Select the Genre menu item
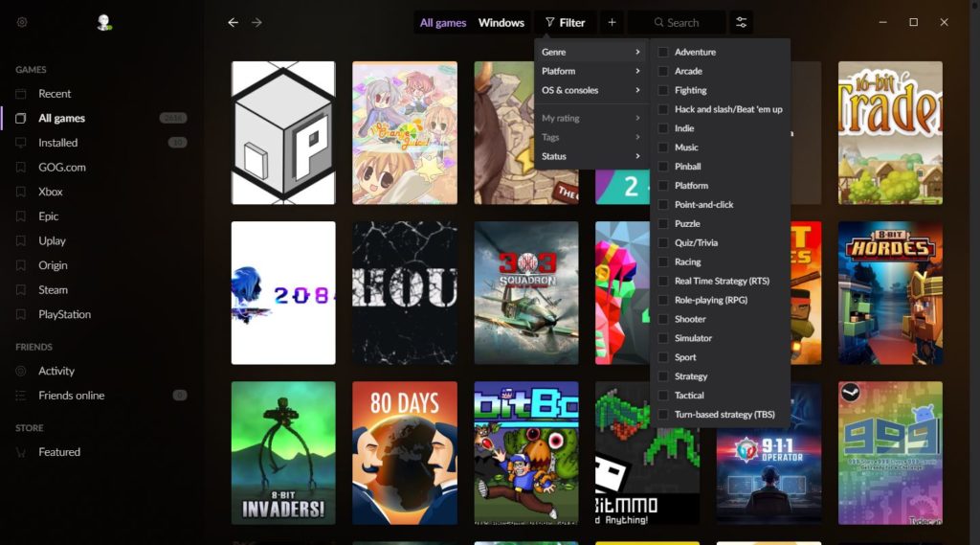Screen dimensions: 980x545 click(590, 52)
